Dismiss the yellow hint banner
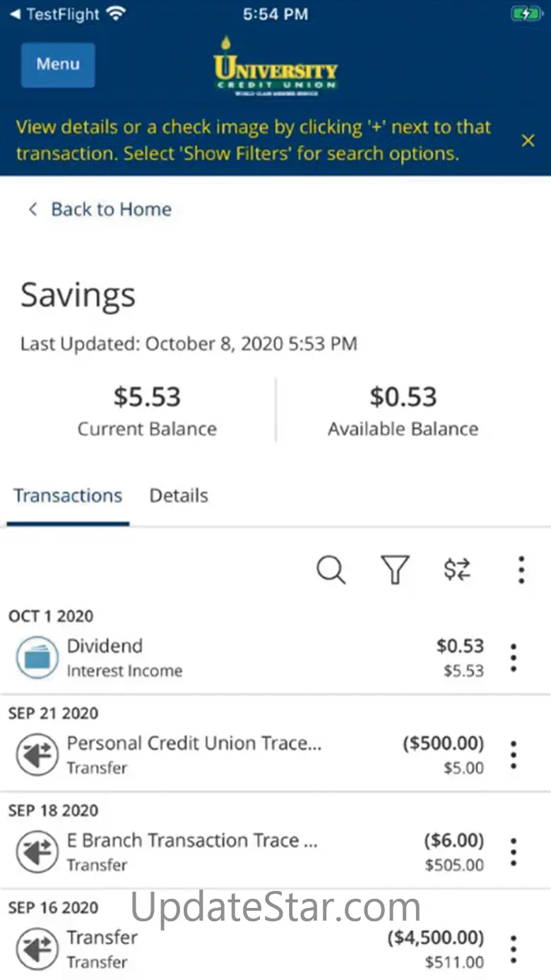The height and width of the screenshot is (980, 551). (528, 141)
